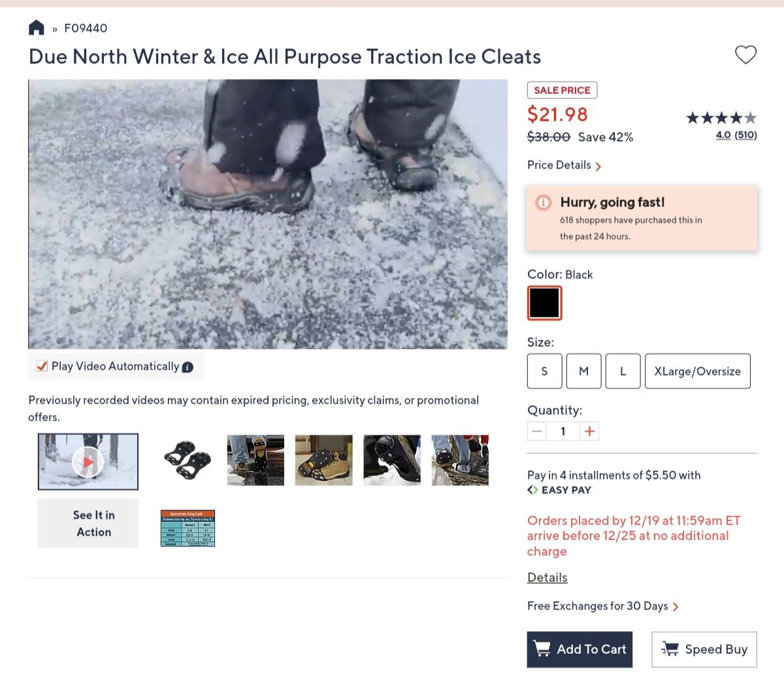Image resolution: width=784 pixels, height=693 pixels.
Task: Select the XLarge/Oversize size option
Action: point(698,371)
